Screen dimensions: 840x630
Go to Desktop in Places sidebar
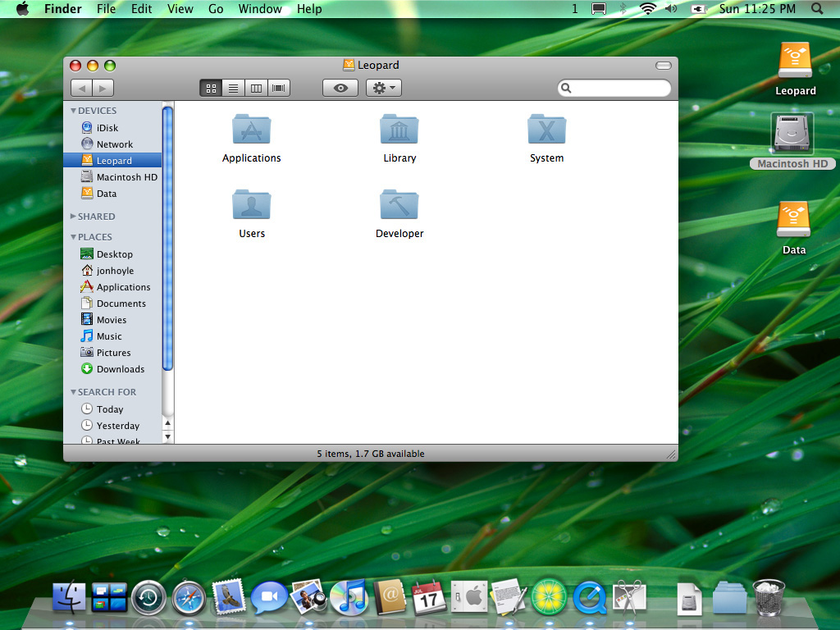(x=112, y=254)
